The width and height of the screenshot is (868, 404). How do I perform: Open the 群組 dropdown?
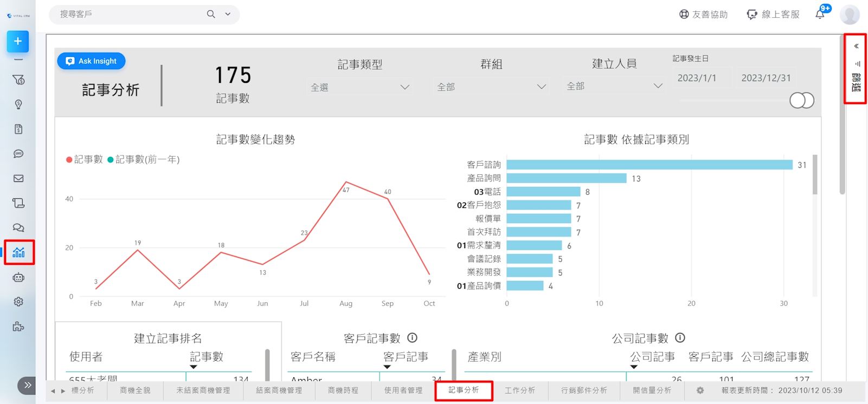pyautogui.click(x=491, y=87)
